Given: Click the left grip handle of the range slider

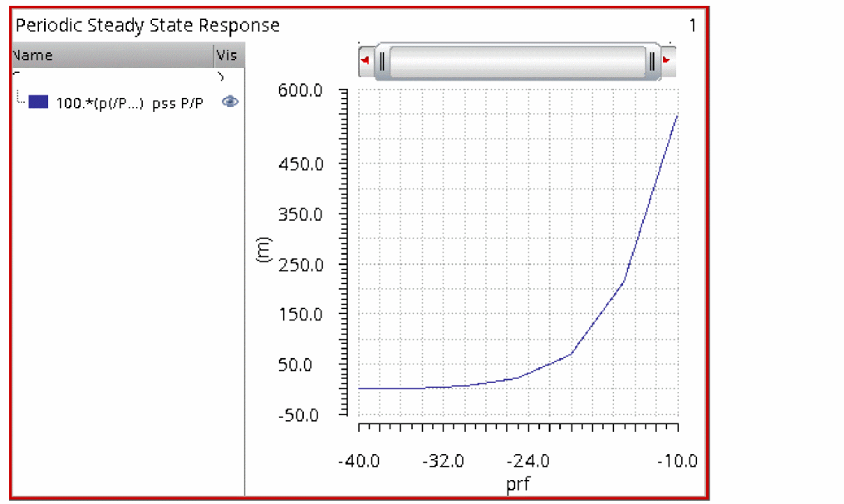Looking at the screenshot, I should pyautogui.click(x=382, y=61).
